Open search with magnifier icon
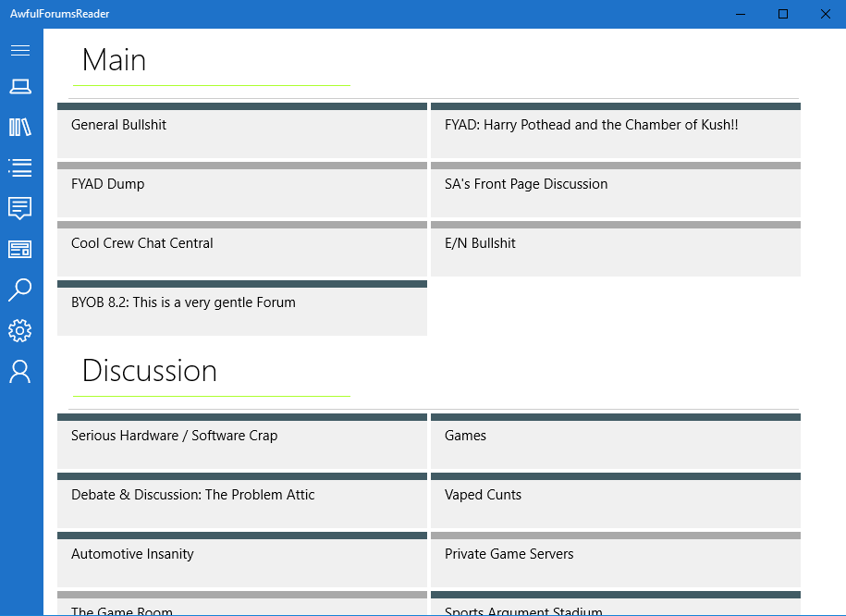The height and width of the screenshot is (616, 846). (x=20, y=290)
